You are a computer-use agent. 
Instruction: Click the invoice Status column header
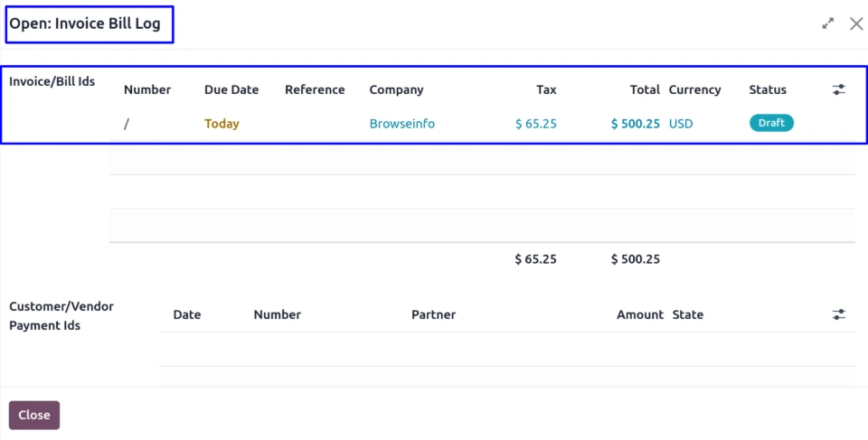(768, 89)
